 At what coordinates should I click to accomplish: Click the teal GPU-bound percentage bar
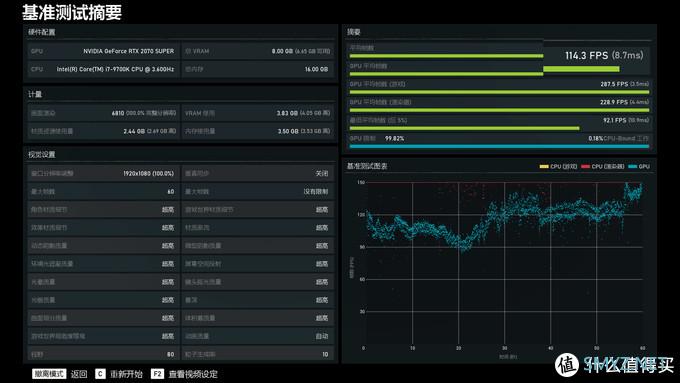[499, 147]
